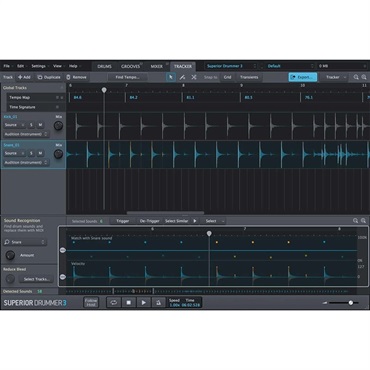The height and width of the screenshot is (370, 370).
Task: Switch to the Grooves tab
Action: click(131, 66)
